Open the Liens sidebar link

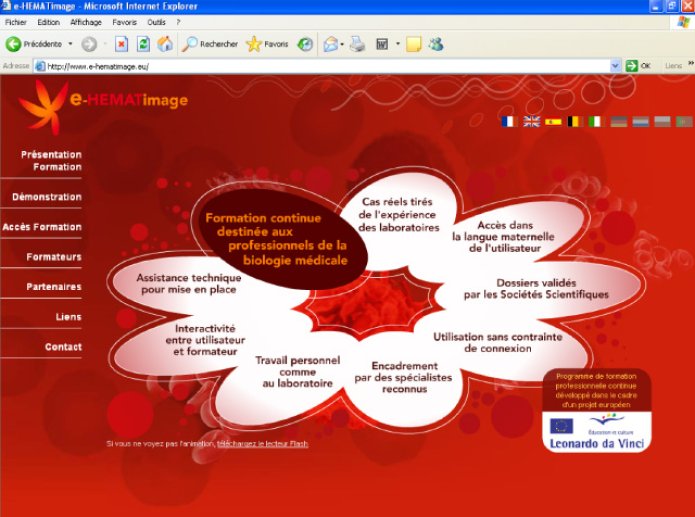coord(68,317)
